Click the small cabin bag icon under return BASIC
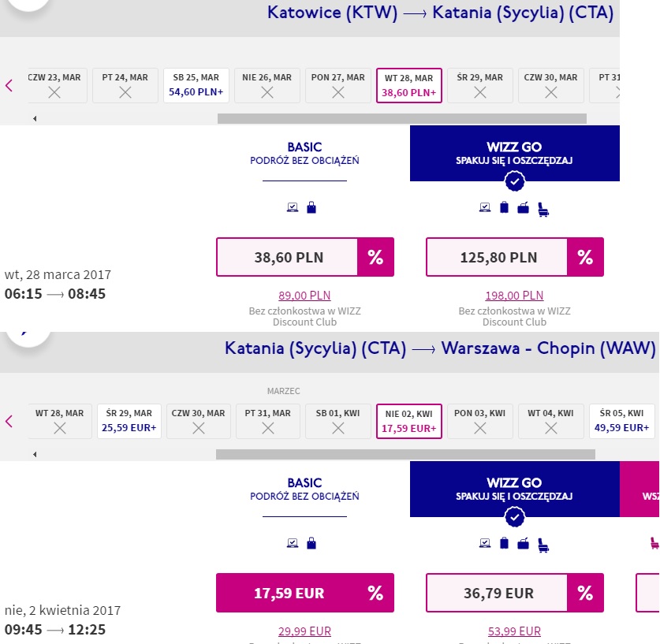The image size is (660, 644). [311, 543]
